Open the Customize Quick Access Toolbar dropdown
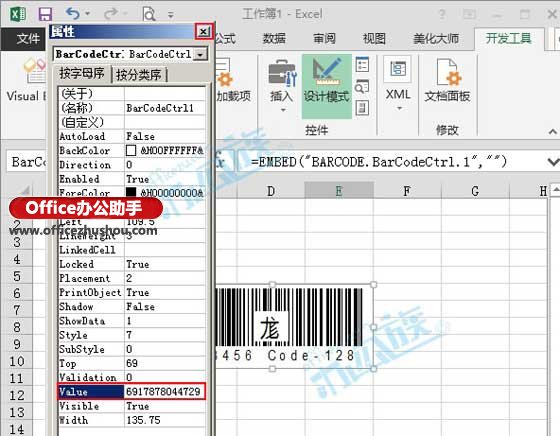Screen dimensions: 560x436 [171, 15]
